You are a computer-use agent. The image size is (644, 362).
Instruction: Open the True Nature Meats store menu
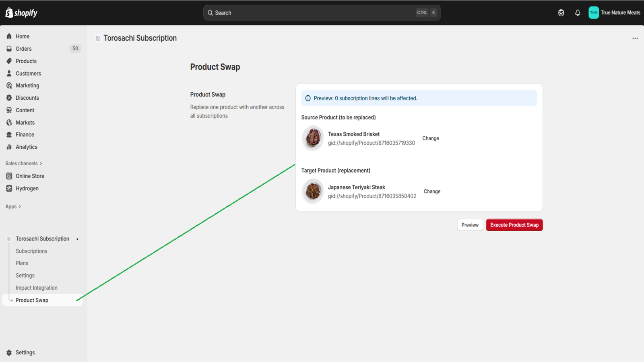pos(614,12)
